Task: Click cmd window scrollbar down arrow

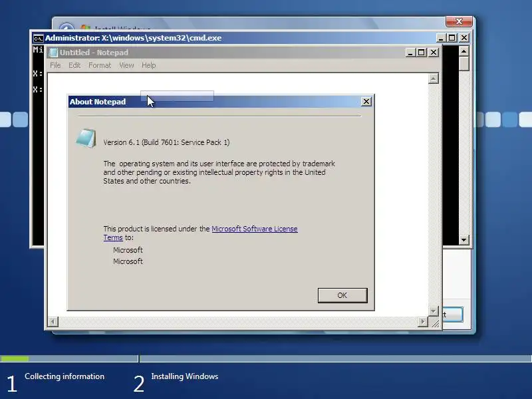Action: click(x=464, y=240)
